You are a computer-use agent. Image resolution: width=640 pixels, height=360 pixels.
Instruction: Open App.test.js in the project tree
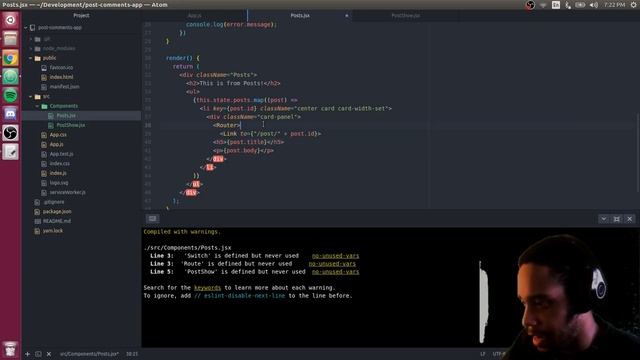point(61,154)
